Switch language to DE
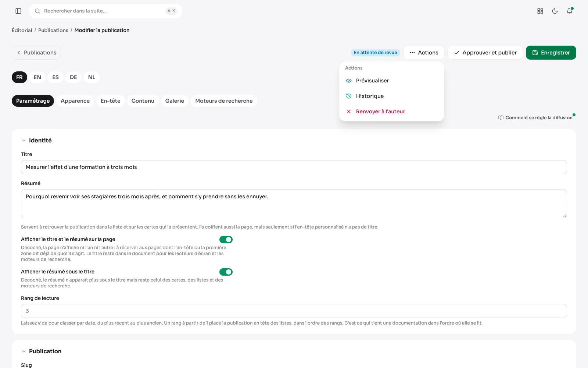588x368 pixels. tap(73, 77)
